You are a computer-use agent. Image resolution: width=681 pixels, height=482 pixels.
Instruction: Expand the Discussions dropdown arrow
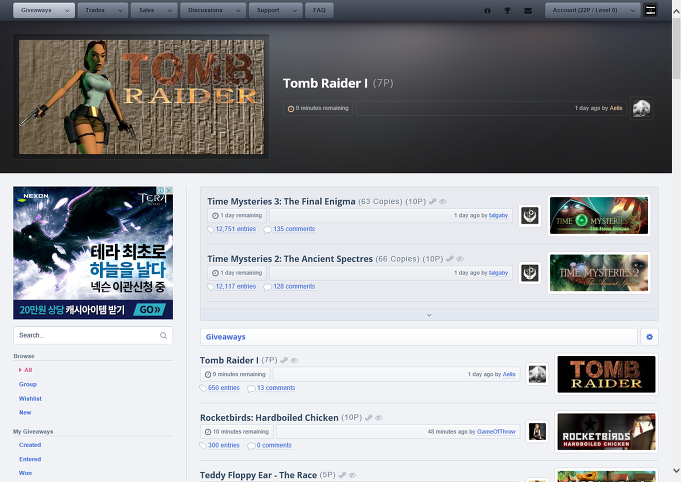[x=238, y=10]
